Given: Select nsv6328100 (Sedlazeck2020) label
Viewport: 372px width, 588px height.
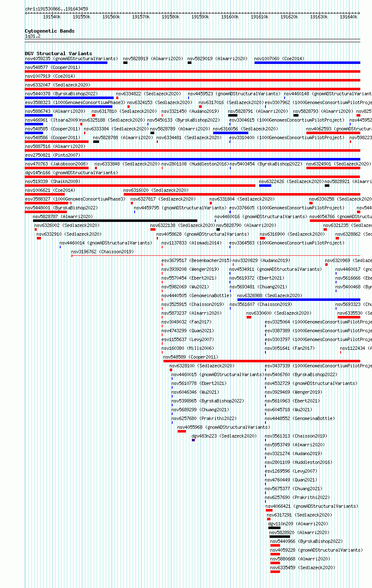Looking at the screenshot, I should (202, 366).
